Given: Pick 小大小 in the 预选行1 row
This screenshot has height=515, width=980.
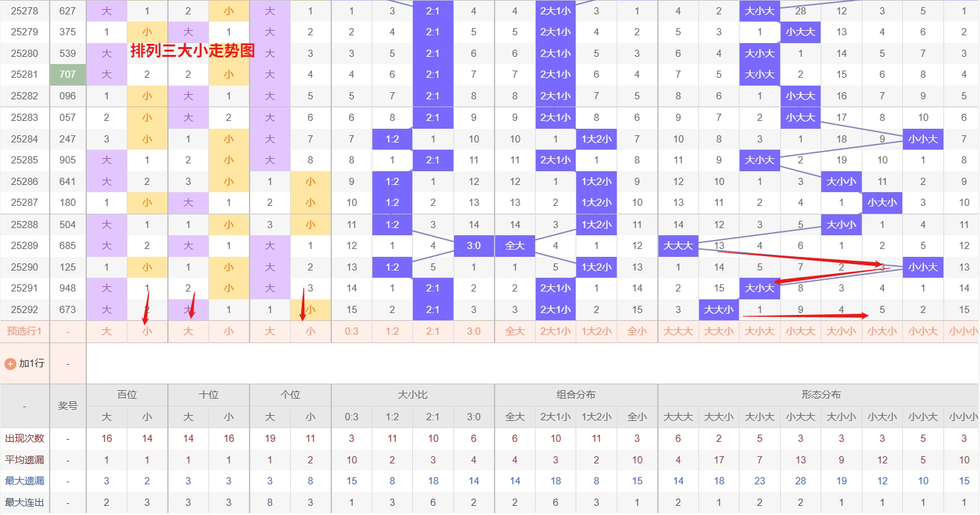Looking at the screenshot, I should tap(882, 331).
